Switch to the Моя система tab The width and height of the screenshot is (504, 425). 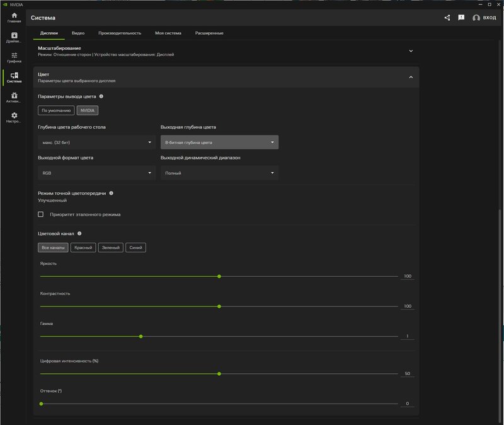168,33
